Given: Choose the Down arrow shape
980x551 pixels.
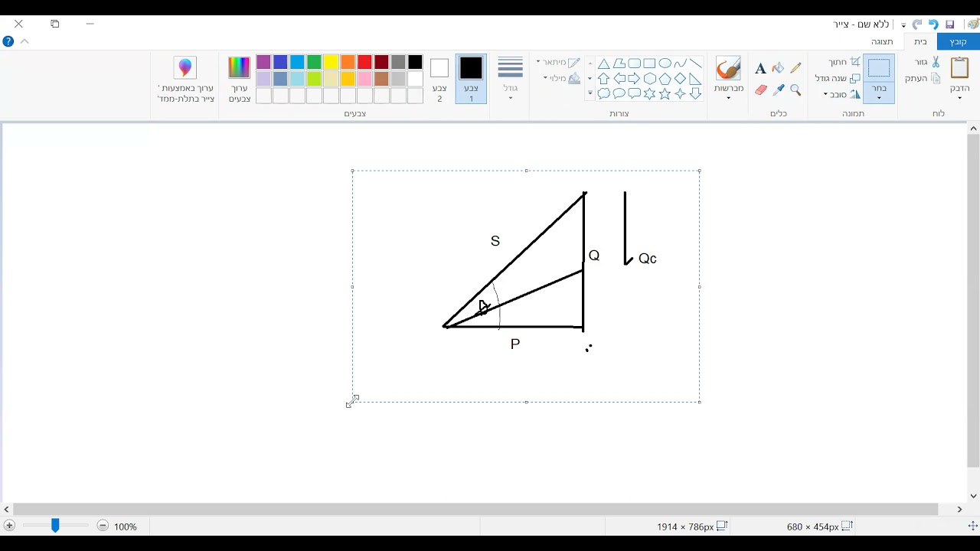Looking at the screenshot, I should (695, 94).
